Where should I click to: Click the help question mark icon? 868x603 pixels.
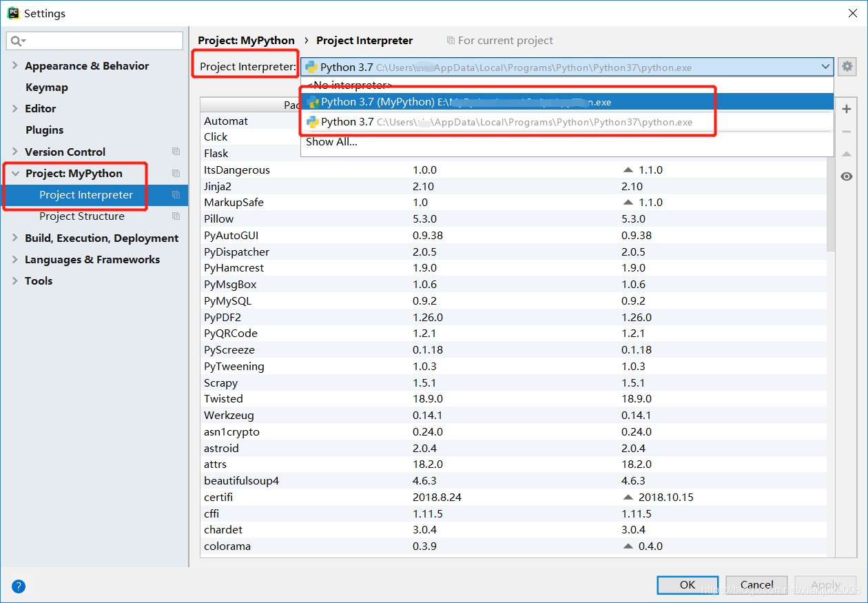(19, 586)
